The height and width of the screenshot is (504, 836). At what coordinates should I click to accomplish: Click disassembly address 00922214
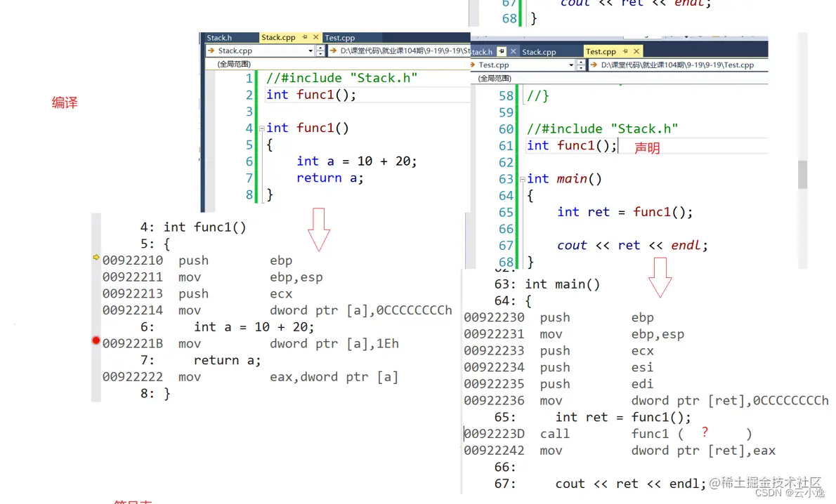coord(133,310)
